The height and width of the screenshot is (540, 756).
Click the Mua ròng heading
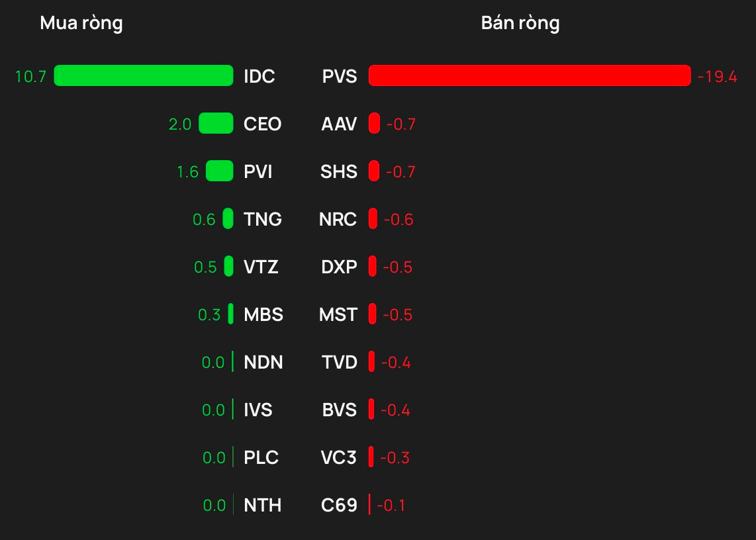81,23
